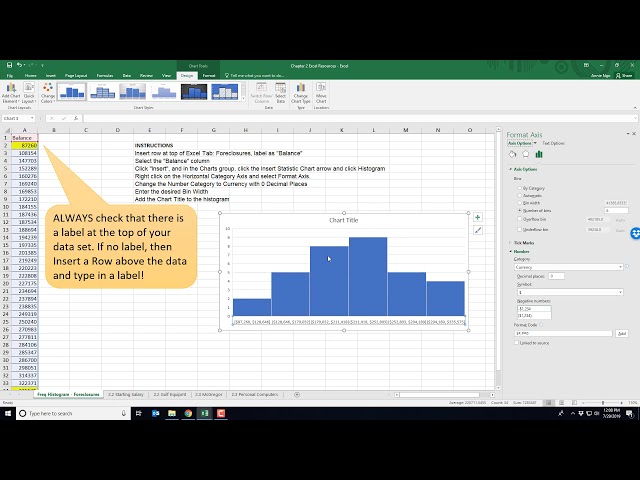The width and height of the screenshot is (640, 480).
Task: Open Task View on taskbar
Action: coord(139,413)
